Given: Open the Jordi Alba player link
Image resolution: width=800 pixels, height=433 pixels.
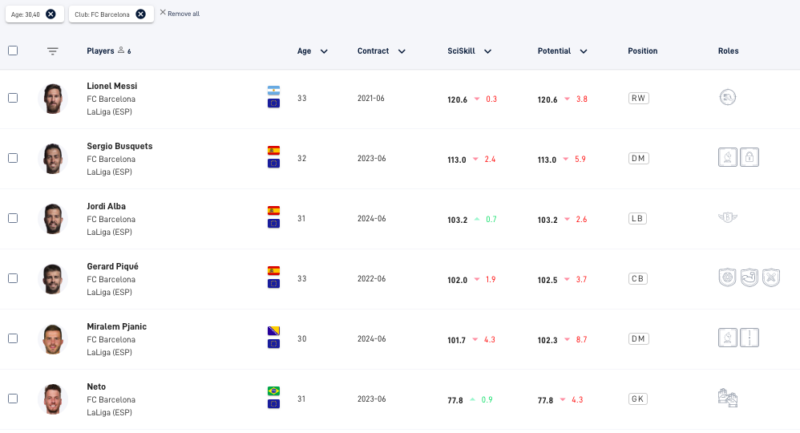Looking at the screenshot, I should tap(106, 207).
